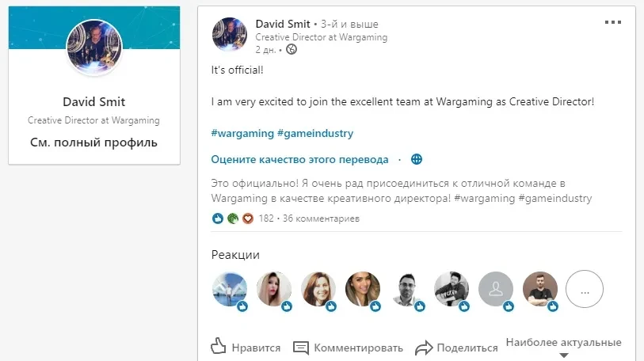Click David Smit's name in sidebar card
The height and width of the screenshot is (361, 644).
tap(94, 102)
